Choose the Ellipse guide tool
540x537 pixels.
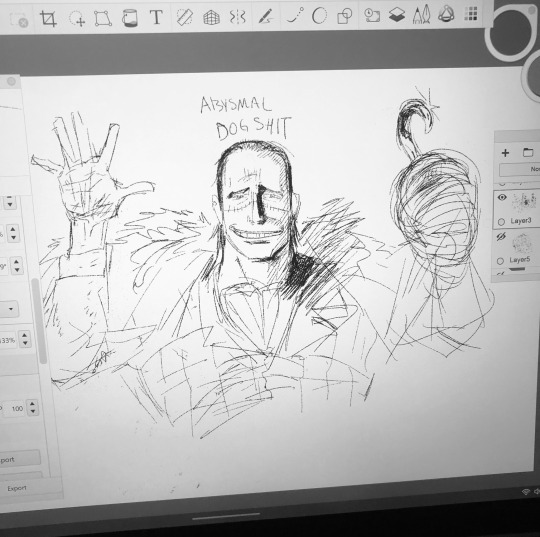pos(319,16)
